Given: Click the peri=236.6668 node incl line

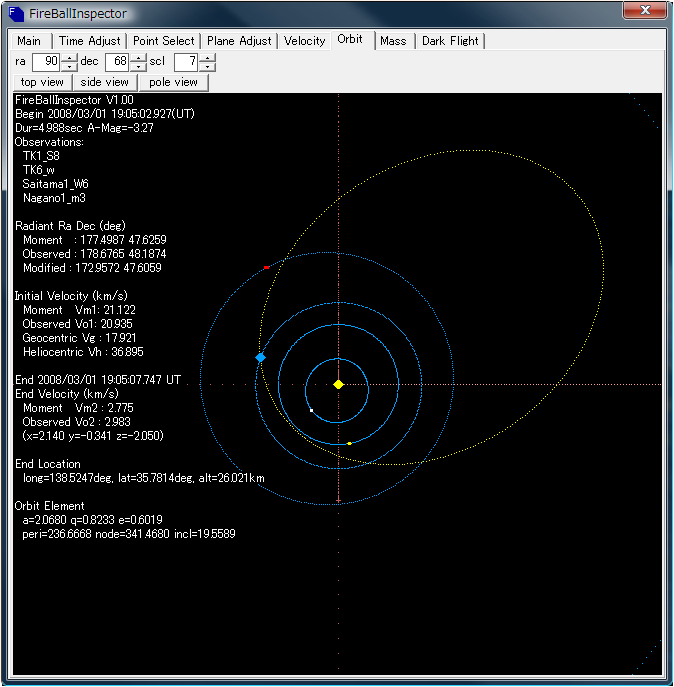Looking at the screenshot, I should click(x=129, y=534).
